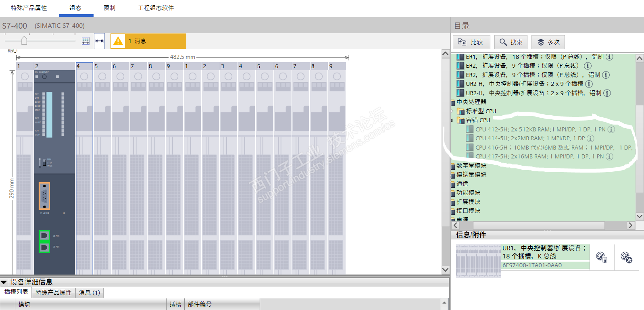
Task: Show info for ER1 18-slot 铝制 rack
Action: click(x=609, y=57)
